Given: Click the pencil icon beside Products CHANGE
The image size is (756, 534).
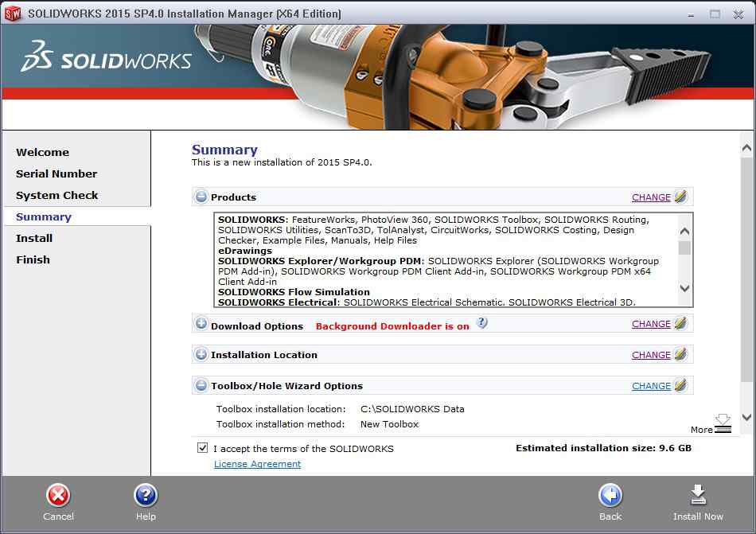Looking at the screenshot, I should [x=680, y=197].
